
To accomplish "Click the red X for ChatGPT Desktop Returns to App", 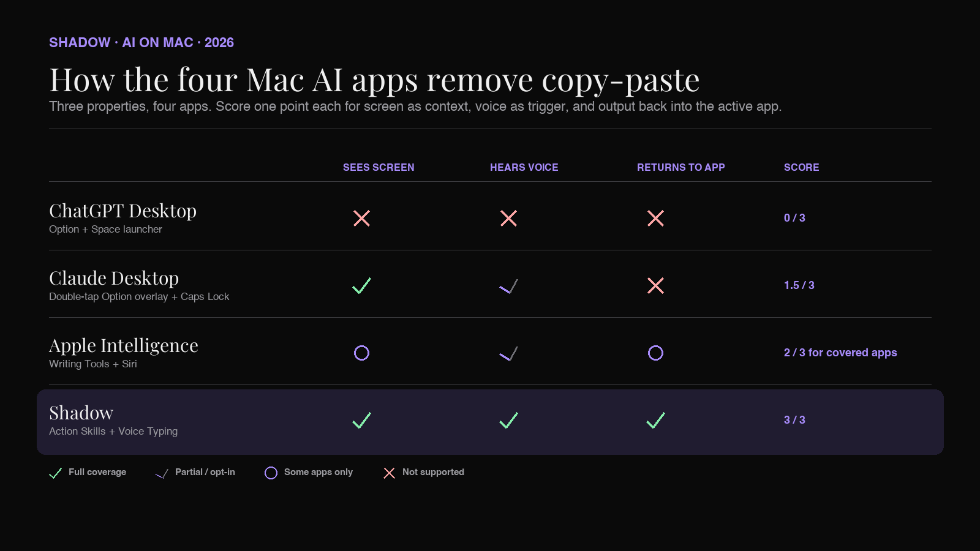I will pyautogui.click(x=655, y=219).
